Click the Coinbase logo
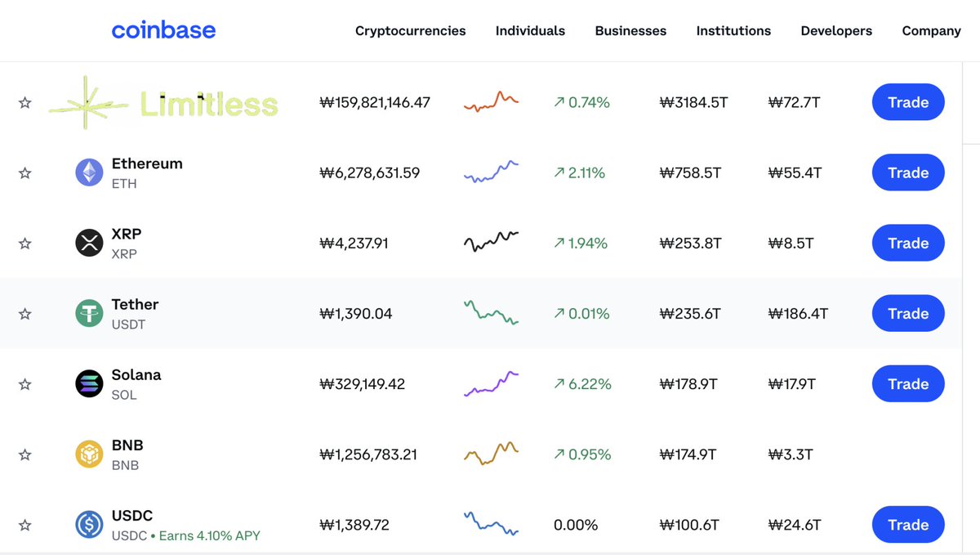Viewport: 980px width, 555px height. pyautogui.click(x=163, y=31)
